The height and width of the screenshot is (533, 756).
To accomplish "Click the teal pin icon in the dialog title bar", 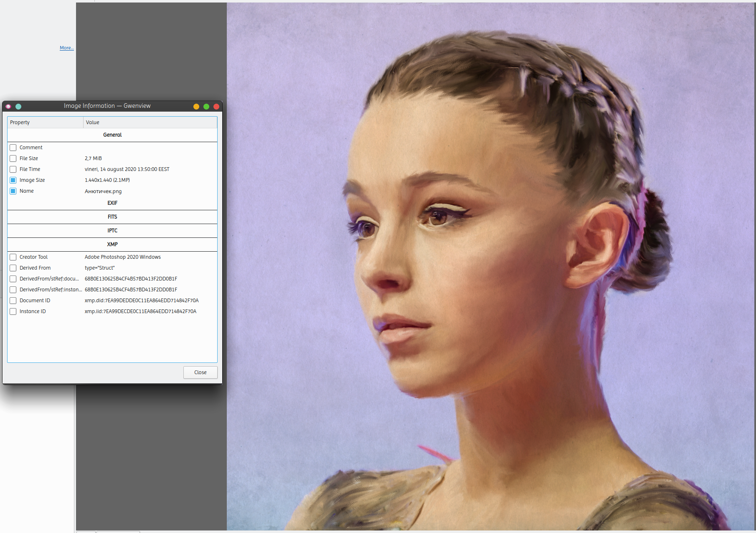I will coord(18,106).
